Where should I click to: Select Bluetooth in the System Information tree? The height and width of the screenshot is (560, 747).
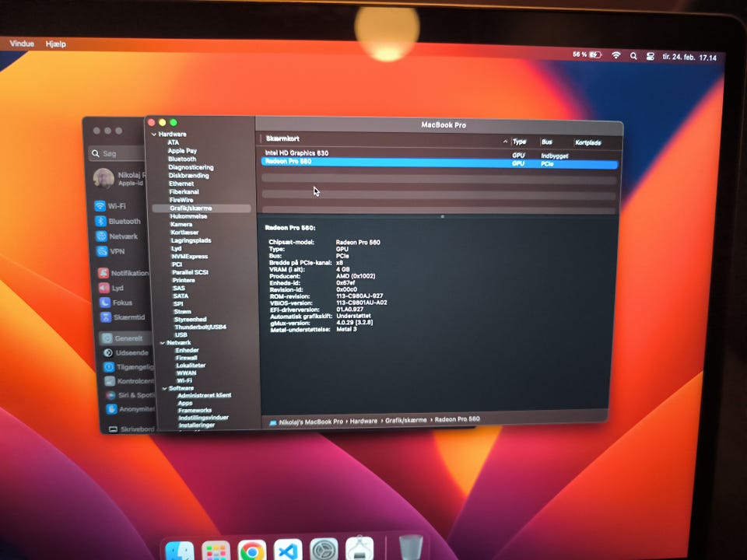coord(182,159)
